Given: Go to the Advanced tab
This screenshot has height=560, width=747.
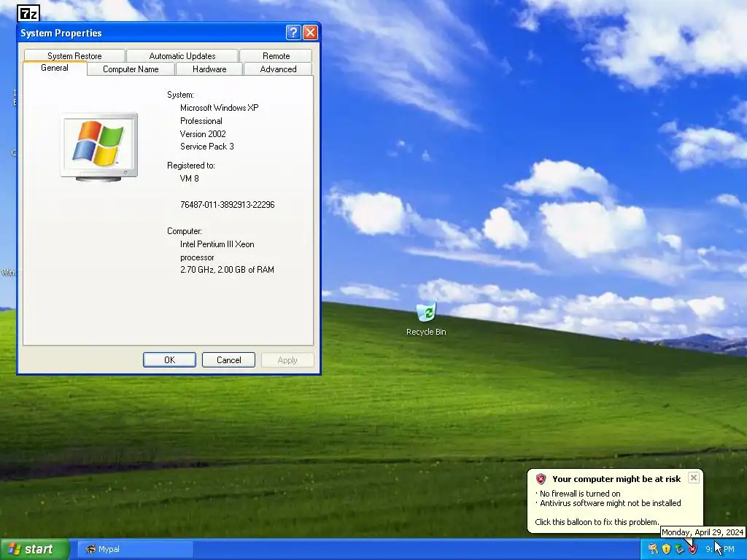Looking at the screenshot, I should (278, 69).
